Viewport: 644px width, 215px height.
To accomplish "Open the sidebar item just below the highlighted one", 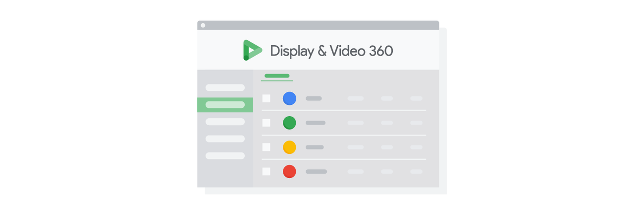I will coord(225,122).
